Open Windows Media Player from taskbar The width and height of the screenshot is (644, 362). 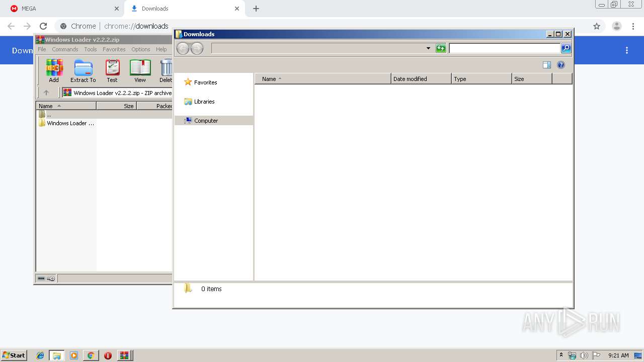74,355
